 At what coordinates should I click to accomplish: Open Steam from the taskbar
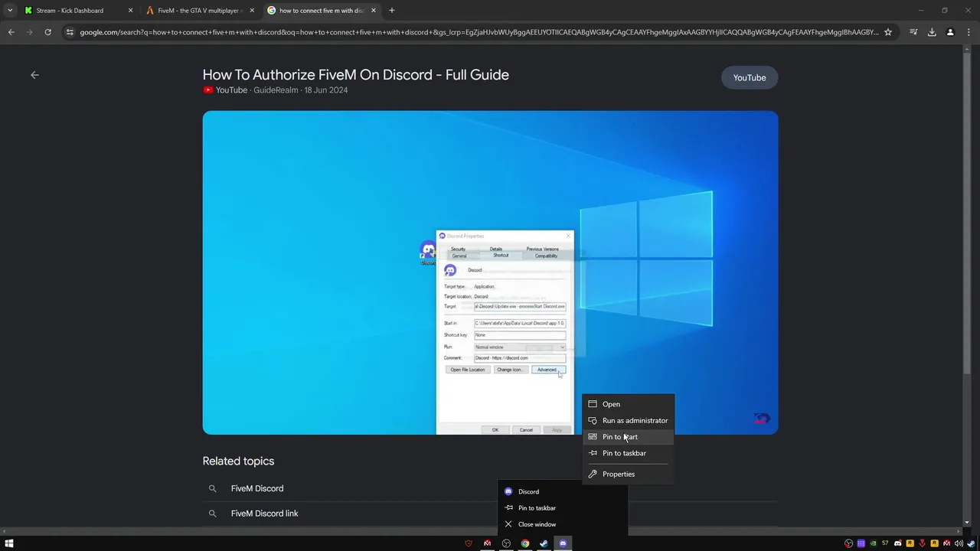pyautogui.click(x=544, y=543)
